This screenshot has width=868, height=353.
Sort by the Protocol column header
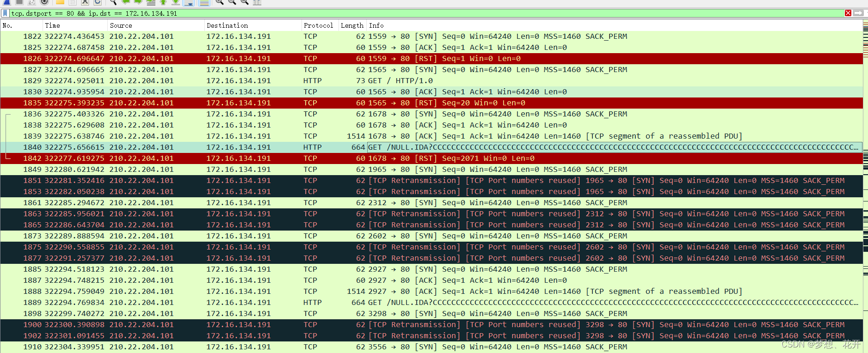click(x=320, y=25)
